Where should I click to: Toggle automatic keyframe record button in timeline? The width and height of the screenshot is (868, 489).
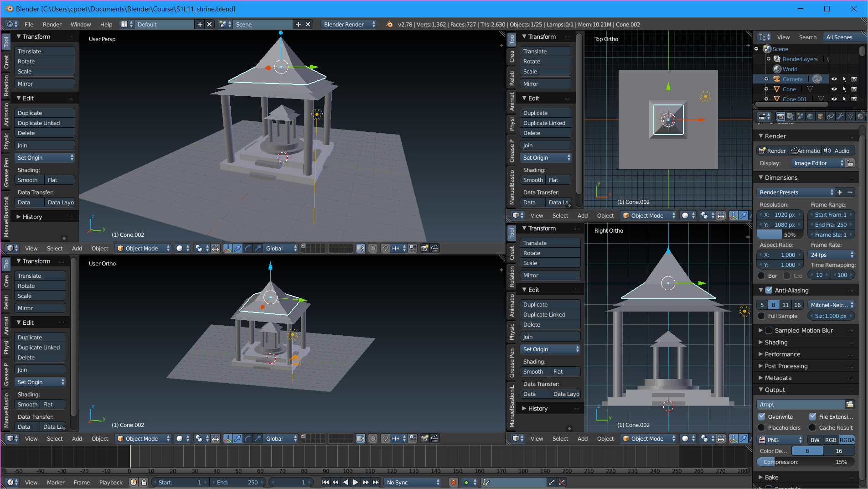pyautogui.click(x=454, y=482)
